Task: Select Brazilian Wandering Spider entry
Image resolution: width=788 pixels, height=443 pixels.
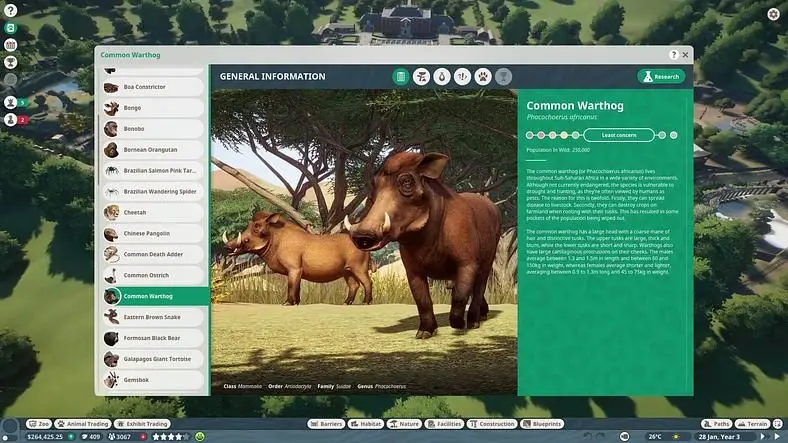Action: click(x=153, y=192)
